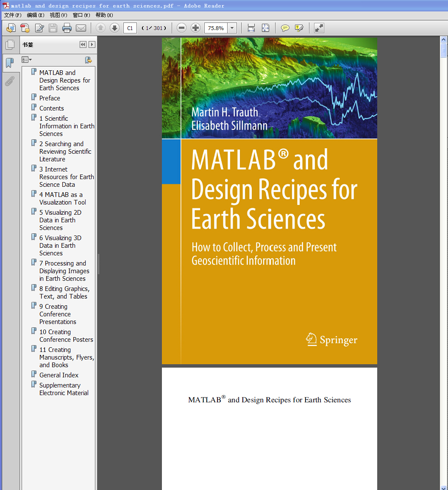
Task: Open the Preface bookmark
Action: (50, 98)
